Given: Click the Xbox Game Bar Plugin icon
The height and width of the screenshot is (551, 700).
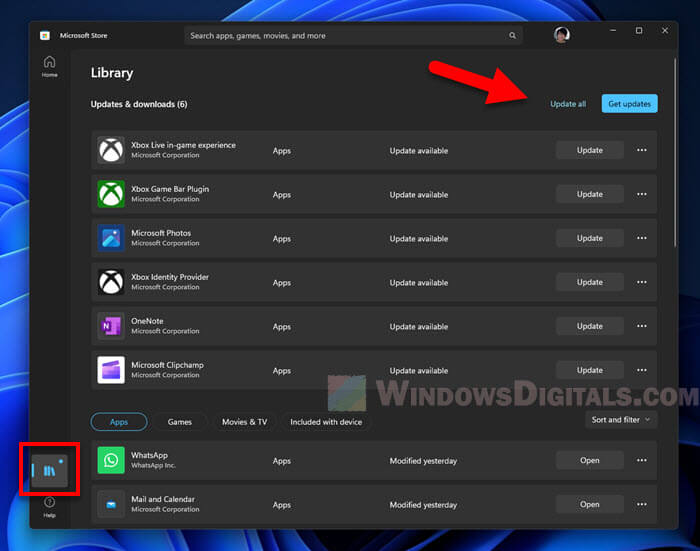Looking at the screenshot, I should click(111, 194).
